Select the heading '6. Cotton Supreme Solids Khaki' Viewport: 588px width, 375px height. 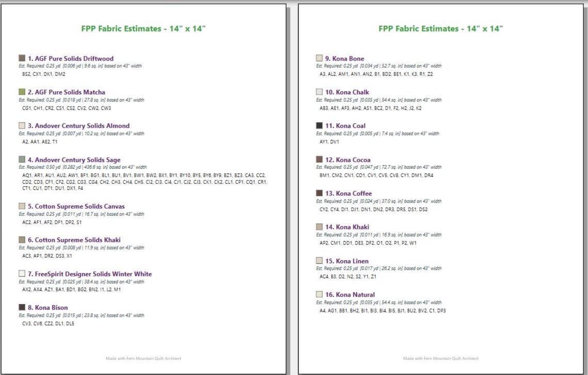pyautogui.click(x=74, y=240)
